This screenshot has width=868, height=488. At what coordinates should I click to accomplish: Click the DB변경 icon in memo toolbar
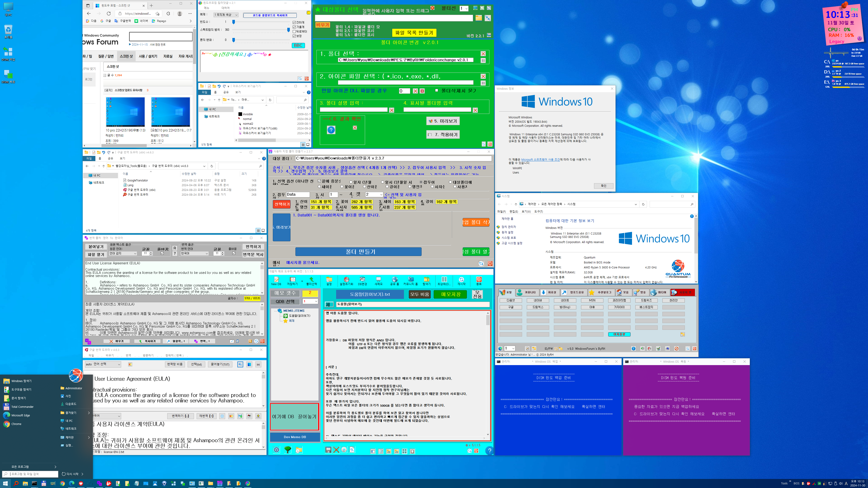(x=362, y=281)
